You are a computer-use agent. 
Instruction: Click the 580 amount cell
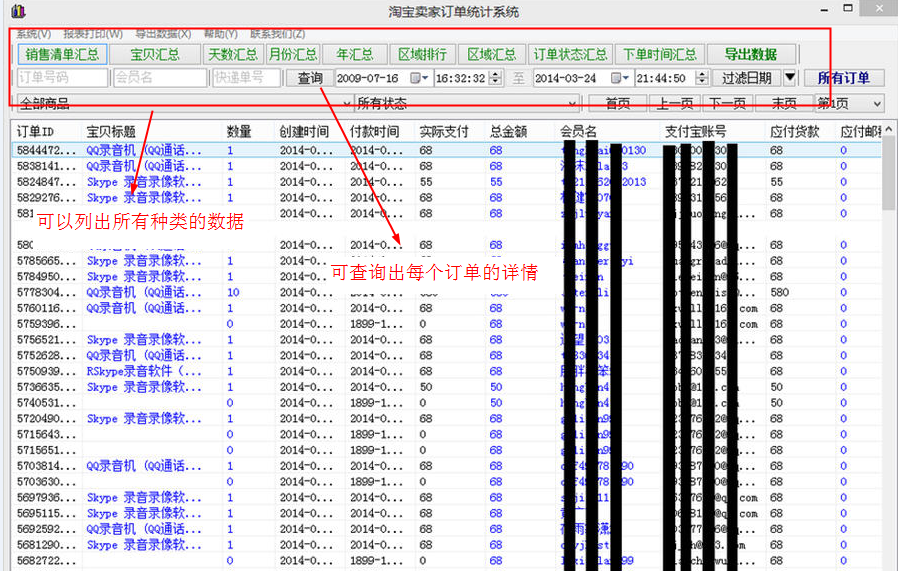779,292
